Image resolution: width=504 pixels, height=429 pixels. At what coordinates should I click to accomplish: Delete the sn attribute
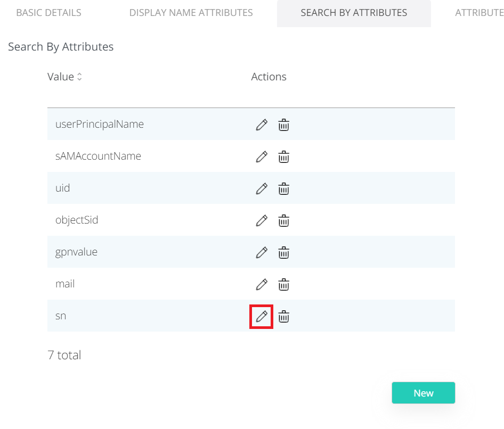tap(284, 317)
